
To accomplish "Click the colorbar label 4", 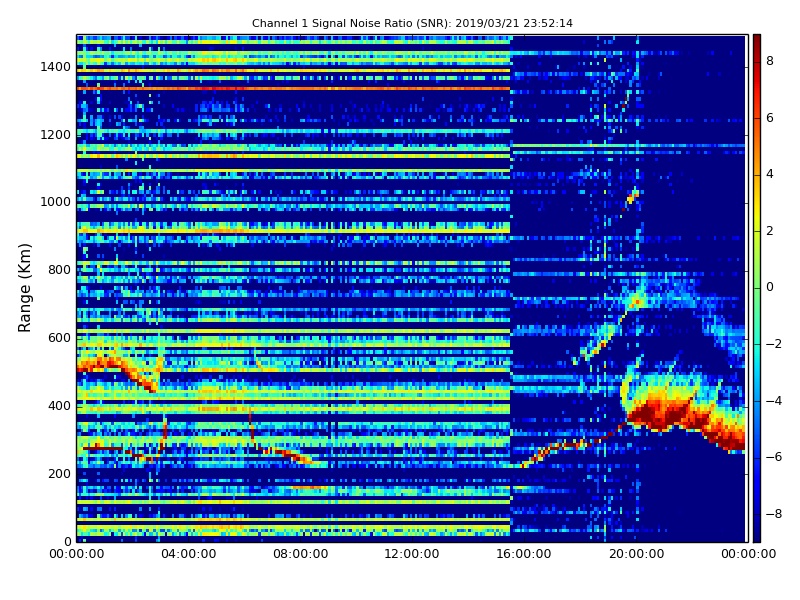I will point(770,174).
